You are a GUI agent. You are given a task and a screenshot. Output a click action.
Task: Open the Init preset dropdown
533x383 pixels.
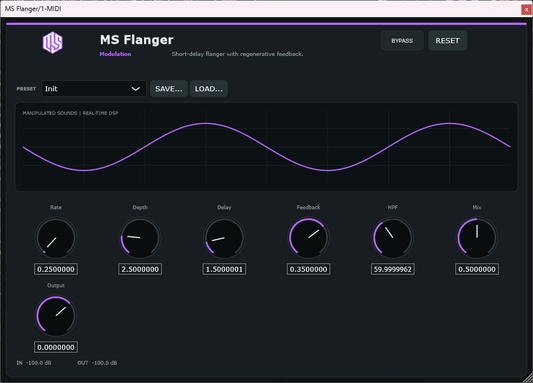94,89
